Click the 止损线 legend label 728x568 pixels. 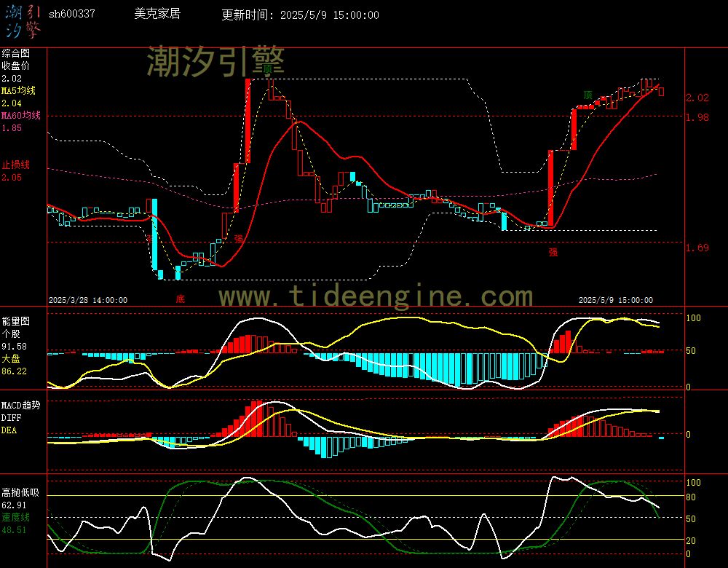[x=15, y=165]
